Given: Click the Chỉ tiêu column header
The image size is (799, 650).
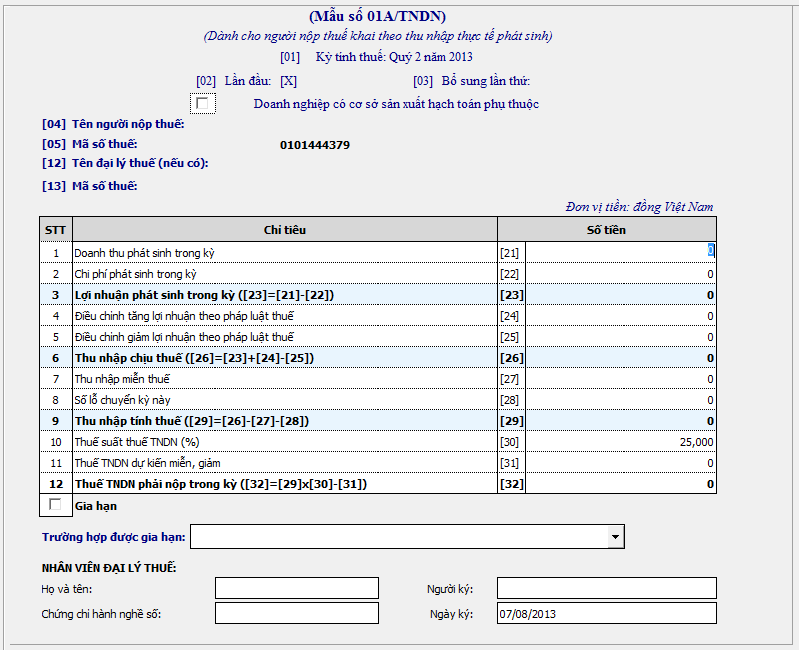Looking at the screenshot, I should coord(284,230).
